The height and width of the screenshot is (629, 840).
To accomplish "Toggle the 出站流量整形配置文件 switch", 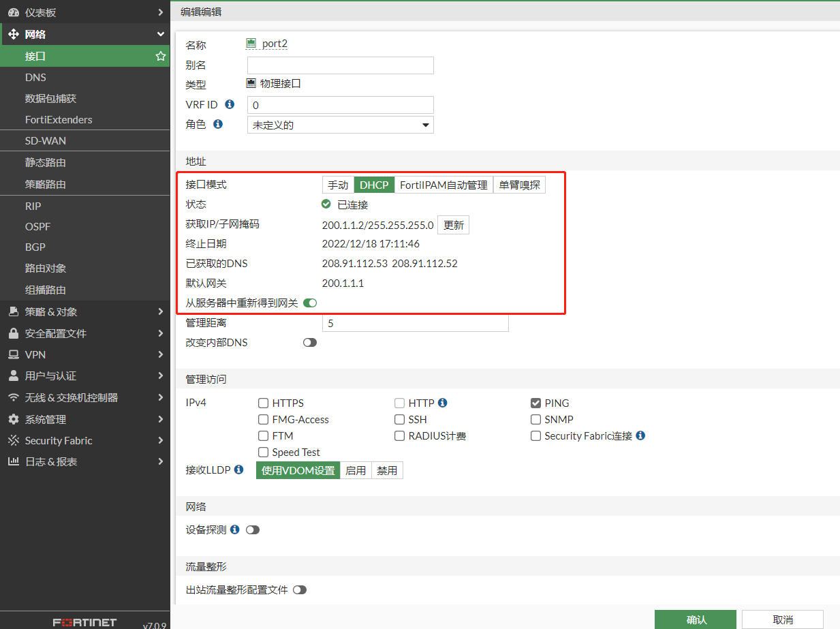I will click(300, 589).
